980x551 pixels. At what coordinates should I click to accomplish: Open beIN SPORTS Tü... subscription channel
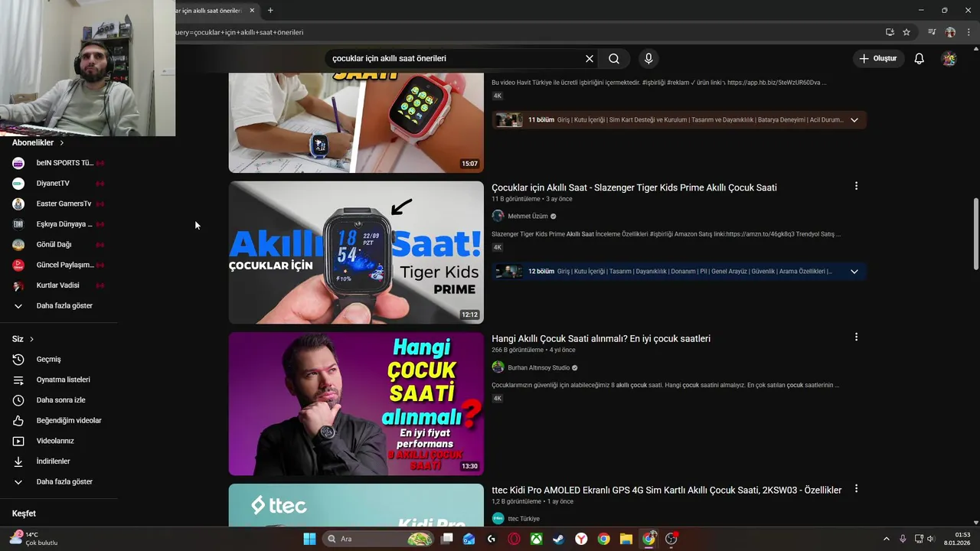click(x=59, y=163)
